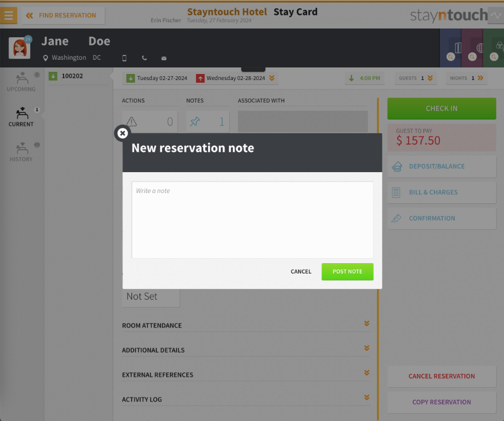Click the green arrival icon by 100202
This screenshot has height=421, width=504.
point(53,76)
